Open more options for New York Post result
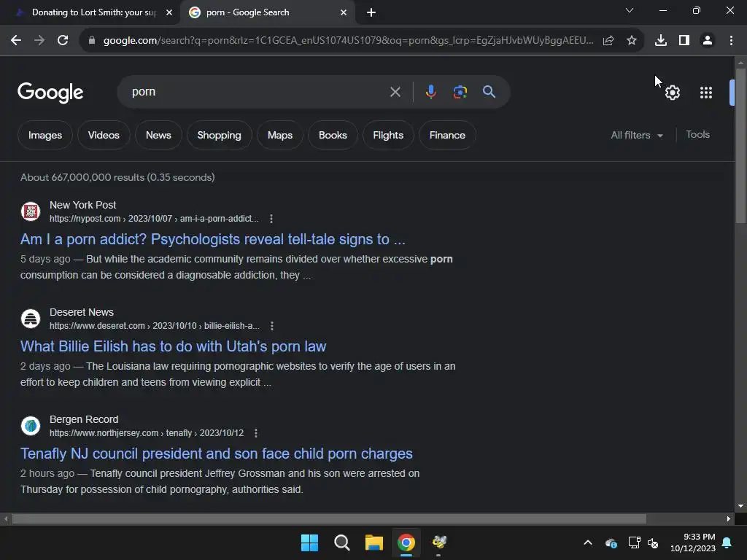 tap(271, 219)
